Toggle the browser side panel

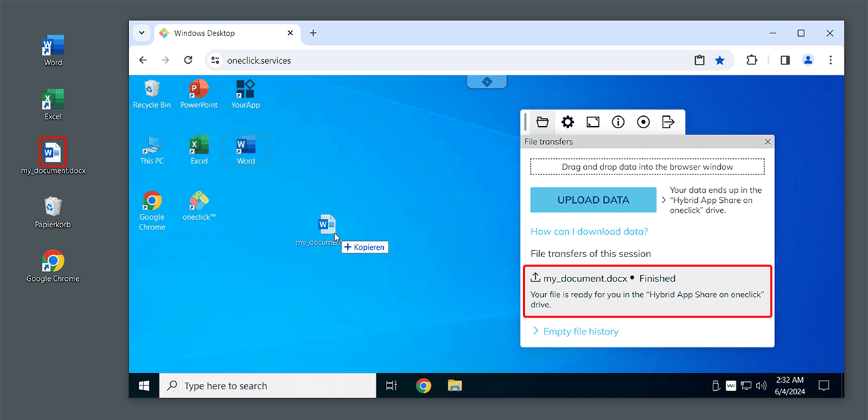[x=785, y=60]
